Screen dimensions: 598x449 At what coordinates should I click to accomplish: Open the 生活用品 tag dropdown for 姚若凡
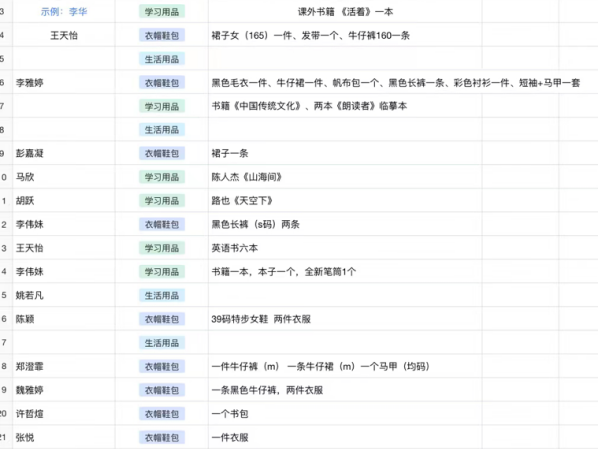coord(162,295)
